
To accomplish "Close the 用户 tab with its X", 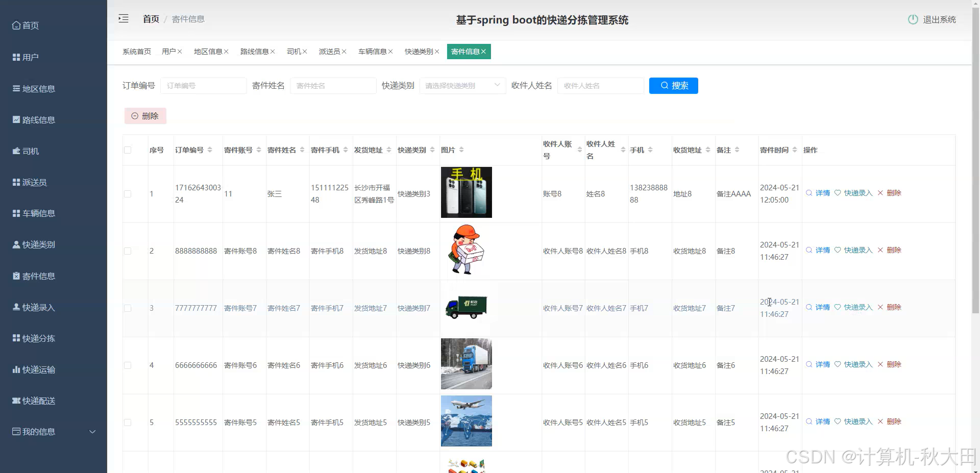I will tap(180, 52).
